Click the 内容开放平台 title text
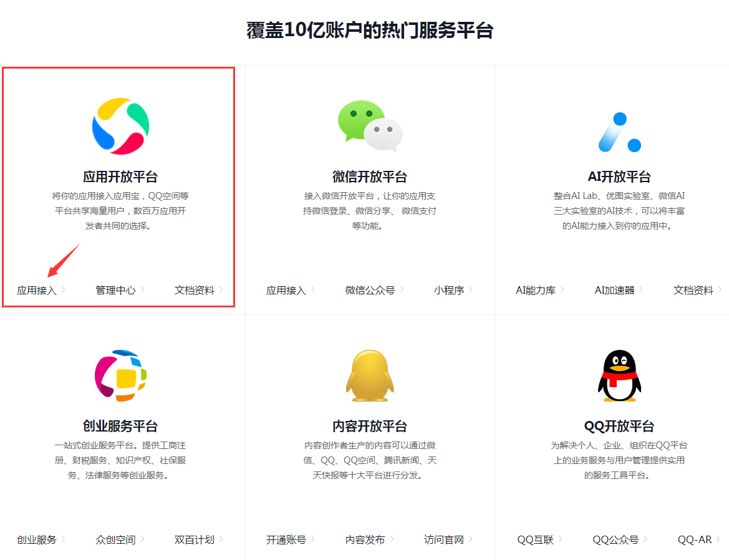The image size is (729, 560). point(370,426)
